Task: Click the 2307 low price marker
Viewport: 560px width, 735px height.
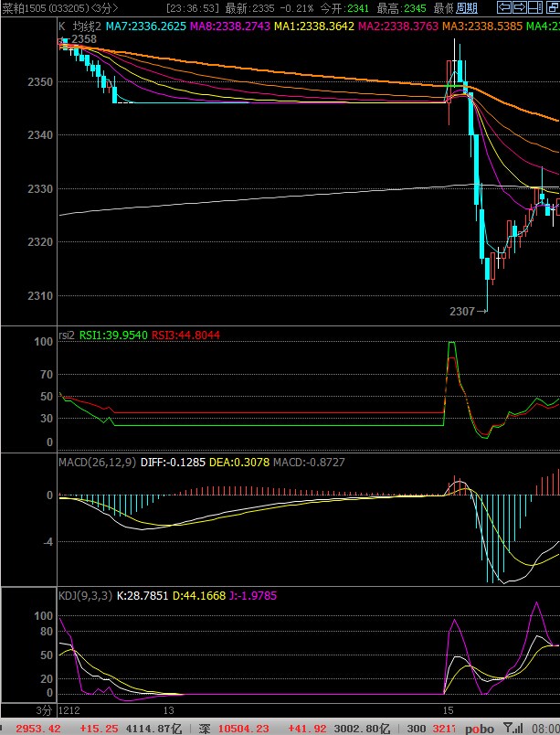Action: 462,312
